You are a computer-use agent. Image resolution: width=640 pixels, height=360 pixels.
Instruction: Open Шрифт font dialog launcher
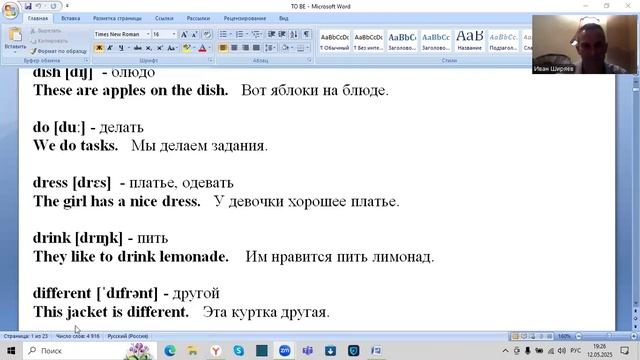(211, 60)
